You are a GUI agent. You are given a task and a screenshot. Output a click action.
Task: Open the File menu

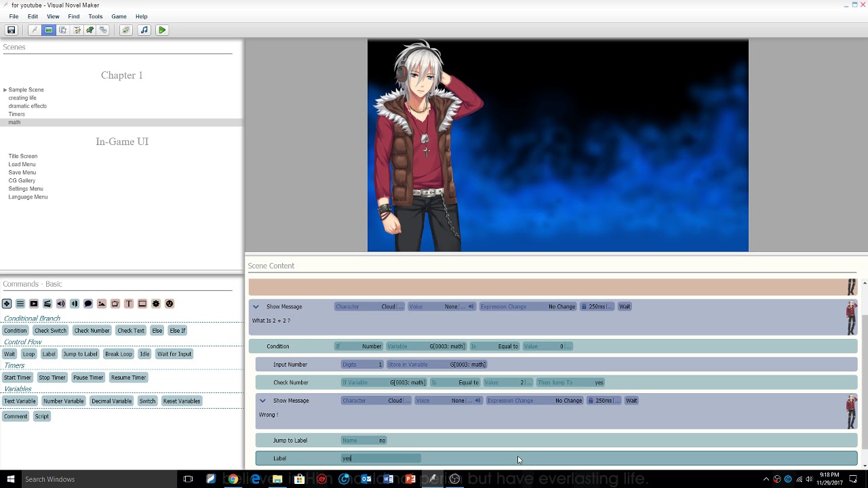14,16
